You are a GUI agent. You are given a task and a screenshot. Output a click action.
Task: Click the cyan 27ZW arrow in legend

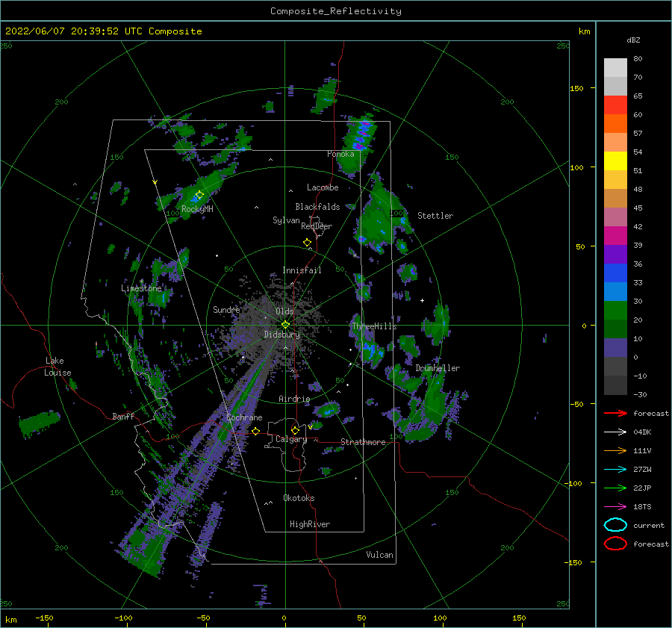(x=615, y=469)
